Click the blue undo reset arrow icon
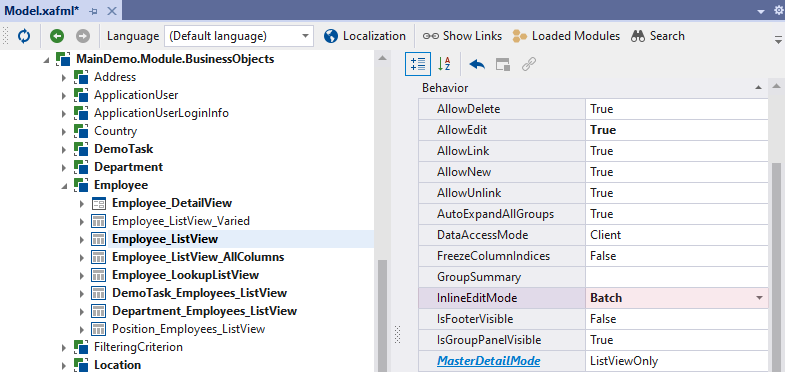Viewport: 785px width, 372px height. (477, 64)
